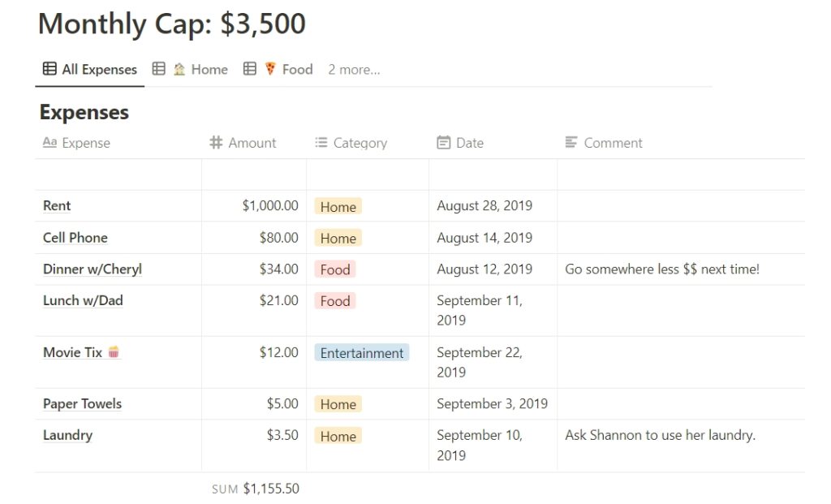Click the table icon beside All Expenses
Viewport: 831px width, 504px height.
click(x=50, y=69)
